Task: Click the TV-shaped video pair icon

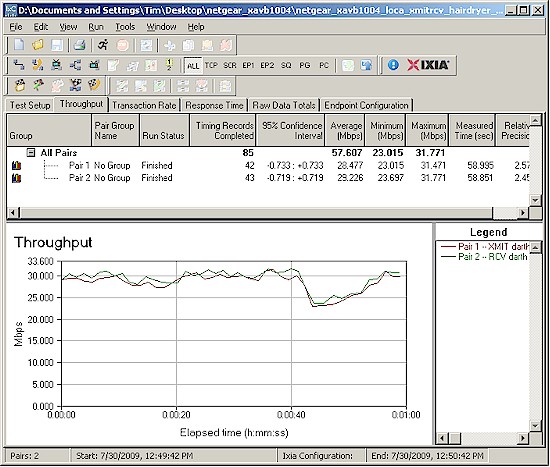Action: [x=56, y=65]
